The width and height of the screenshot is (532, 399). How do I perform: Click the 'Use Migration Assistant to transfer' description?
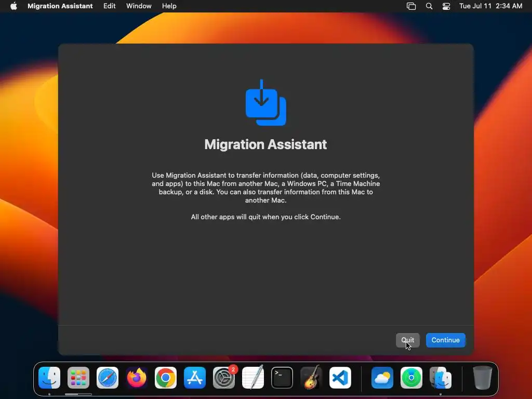pos(265,188)
